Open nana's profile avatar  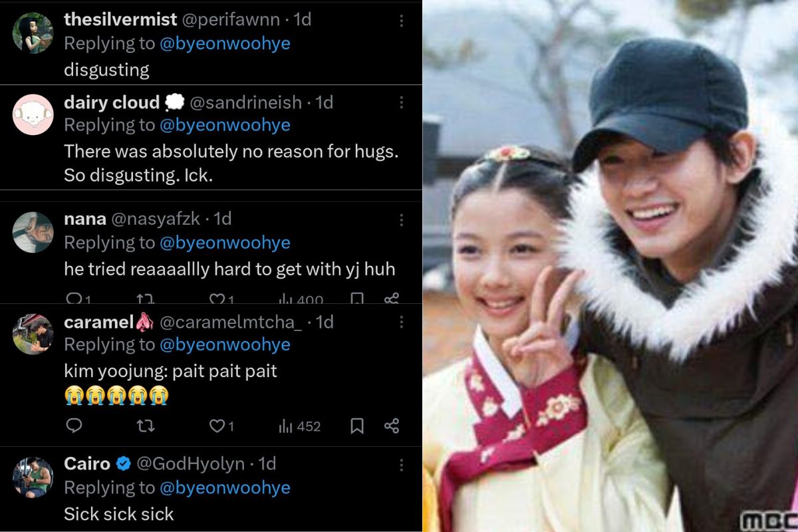coord(33,232)
